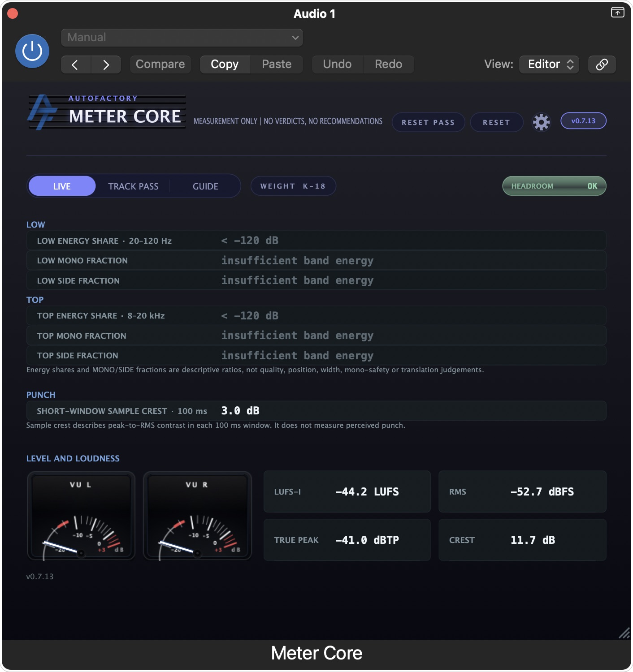The image size is (633, 672).
Task: Click the Copy button
Action: [225, 65]
